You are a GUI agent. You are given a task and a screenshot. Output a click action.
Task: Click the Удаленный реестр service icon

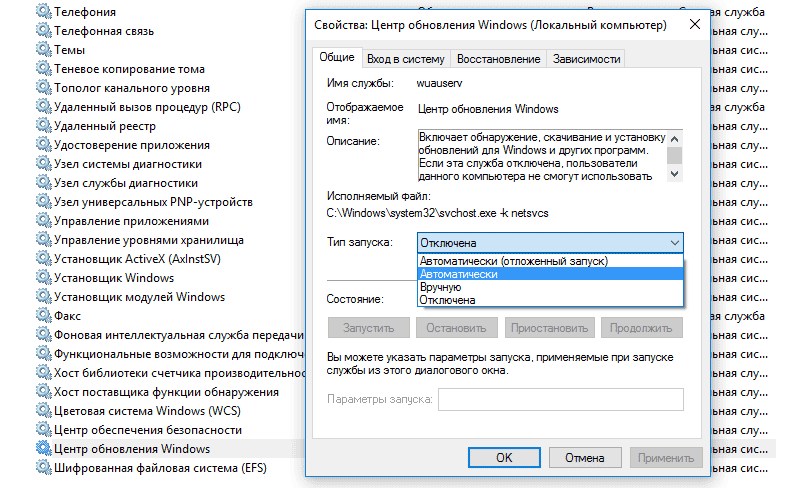(x=44, y=125)
